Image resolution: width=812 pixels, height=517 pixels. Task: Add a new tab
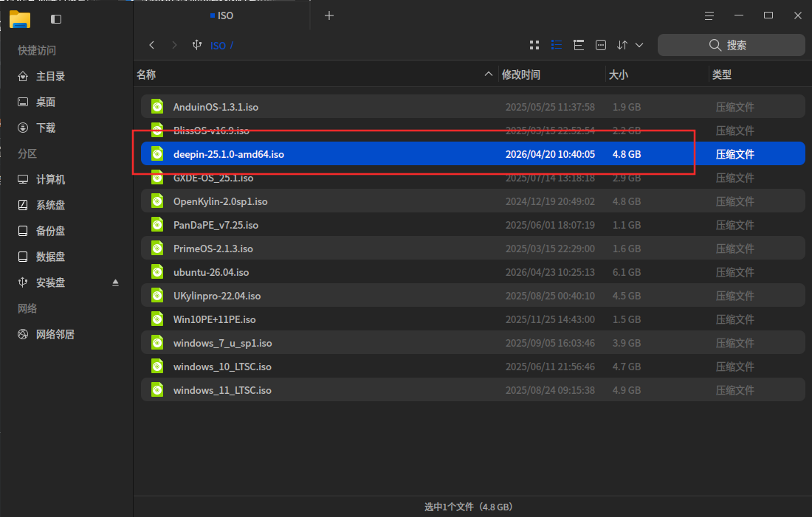[x=328, y=15]
